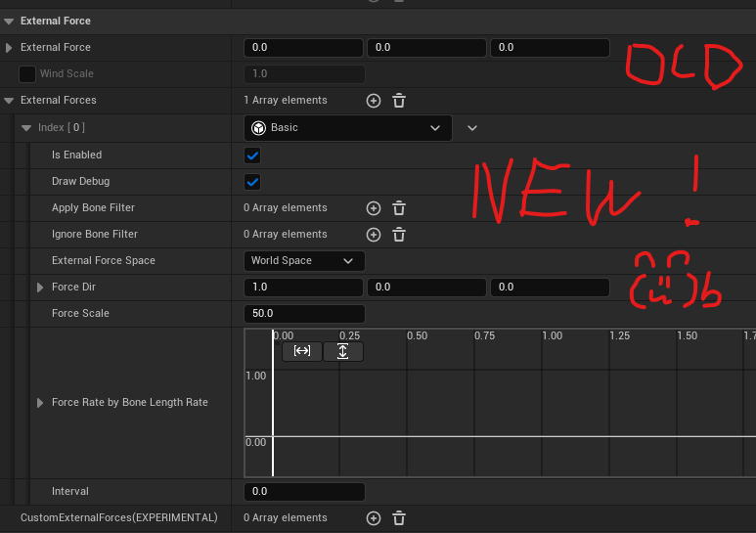Expand External Force vector property
The width and height of the screenshot is (756, 533).
tap(9, 48)
